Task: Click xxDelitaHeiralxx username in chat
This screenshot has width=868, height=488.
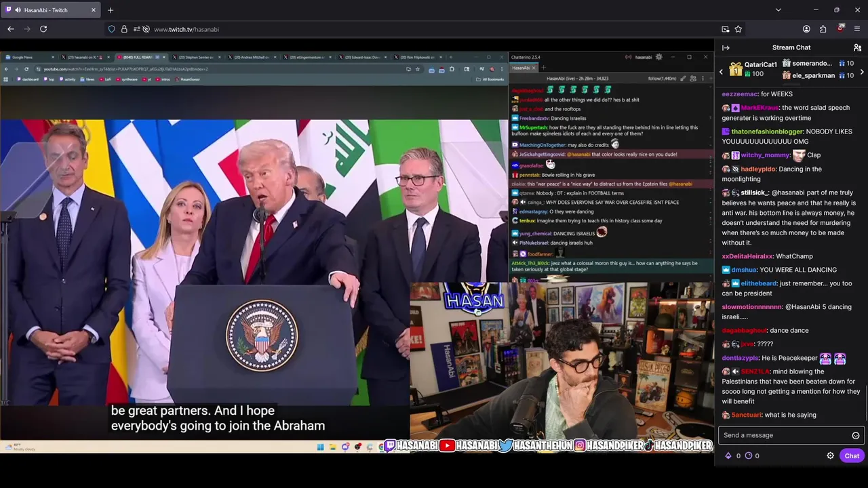Action: [x=747, y=256]
